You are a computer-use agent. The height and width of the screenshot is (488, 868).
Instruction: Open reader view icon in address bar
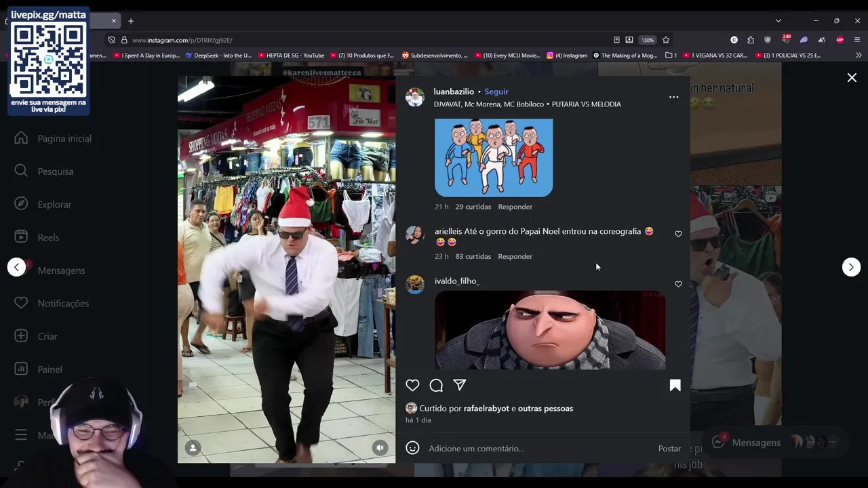616,40
